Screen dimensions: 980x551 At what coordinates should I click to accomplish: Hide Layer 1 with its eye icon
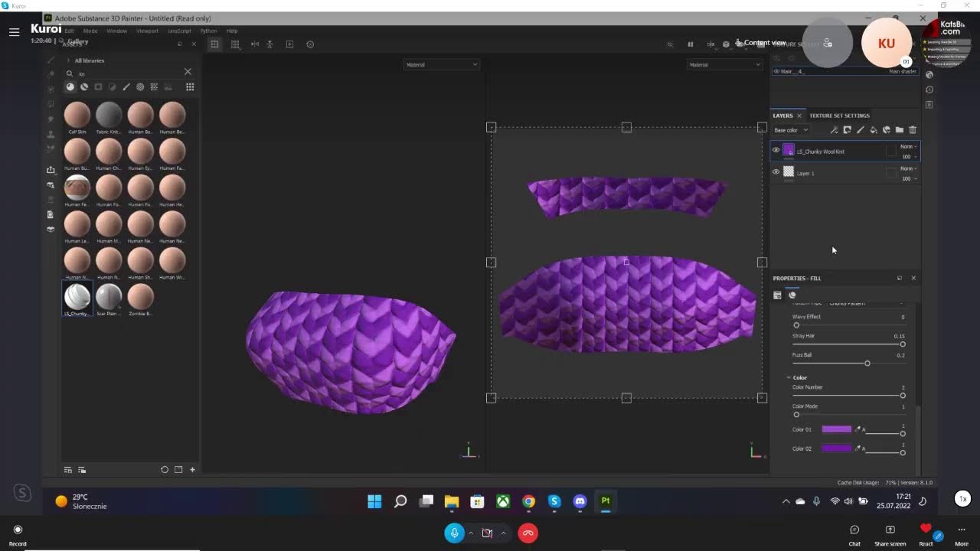(776, 172)
